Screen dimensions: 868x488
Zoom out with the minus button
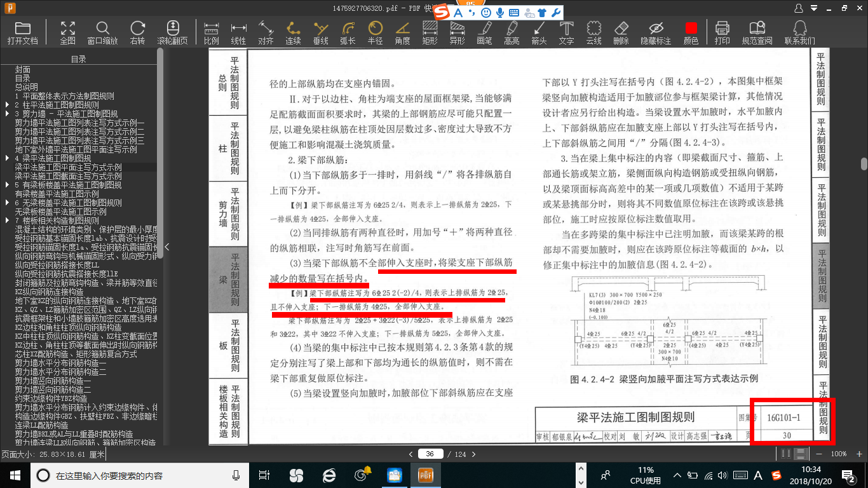[x=818, y=454]
